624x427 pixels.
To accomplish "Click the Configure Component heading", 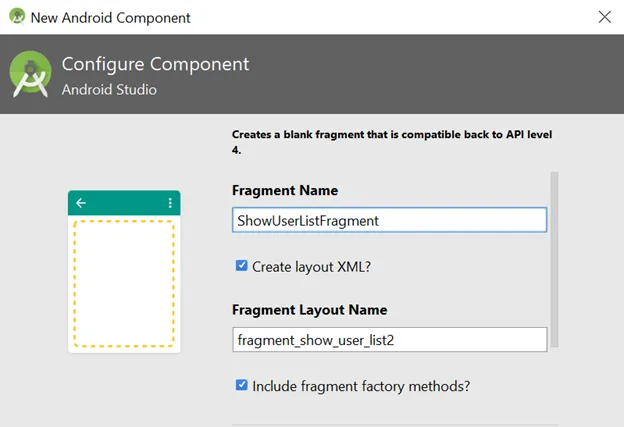I will 155,64.
